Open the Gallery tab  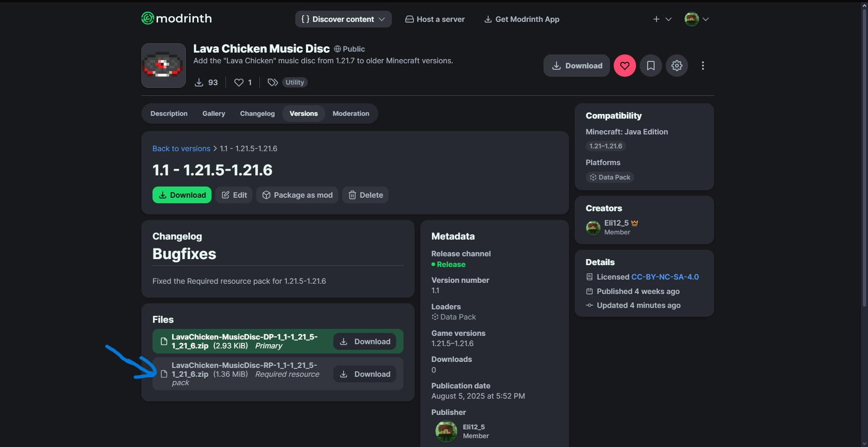click(213, 113)
